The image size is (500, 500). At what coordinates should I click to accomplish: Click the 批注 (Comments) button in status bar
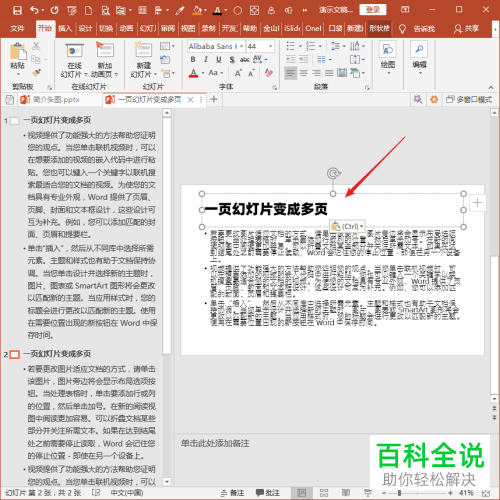point(268,493)
